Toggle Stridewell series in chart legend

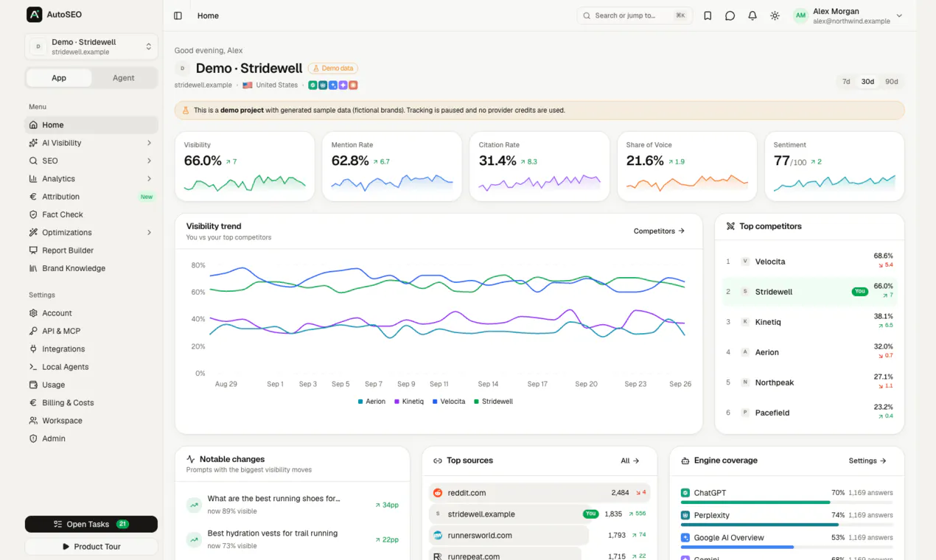pyautogui.click(x=493, y=402)
